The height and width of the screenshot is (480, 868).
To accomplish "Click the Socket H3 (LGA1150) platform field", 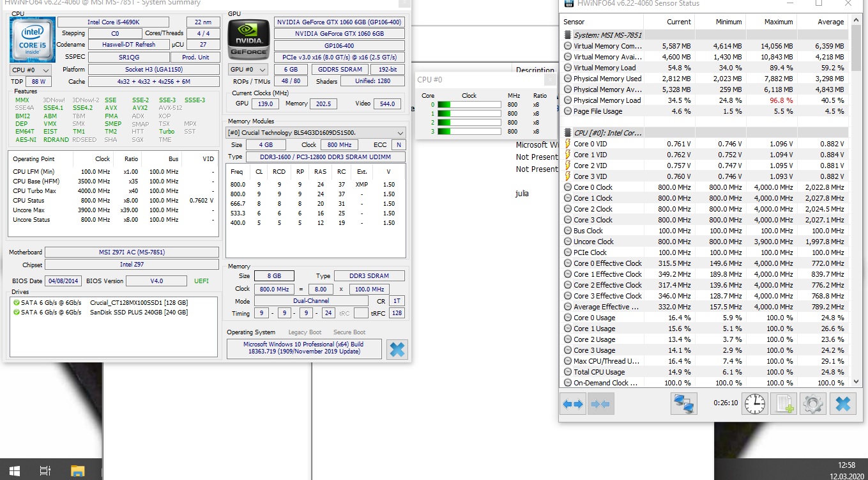I will tap(153, 69).
